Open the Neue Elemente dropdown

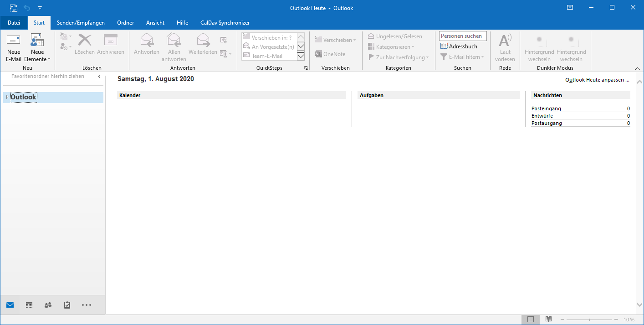tap(37, 48)
